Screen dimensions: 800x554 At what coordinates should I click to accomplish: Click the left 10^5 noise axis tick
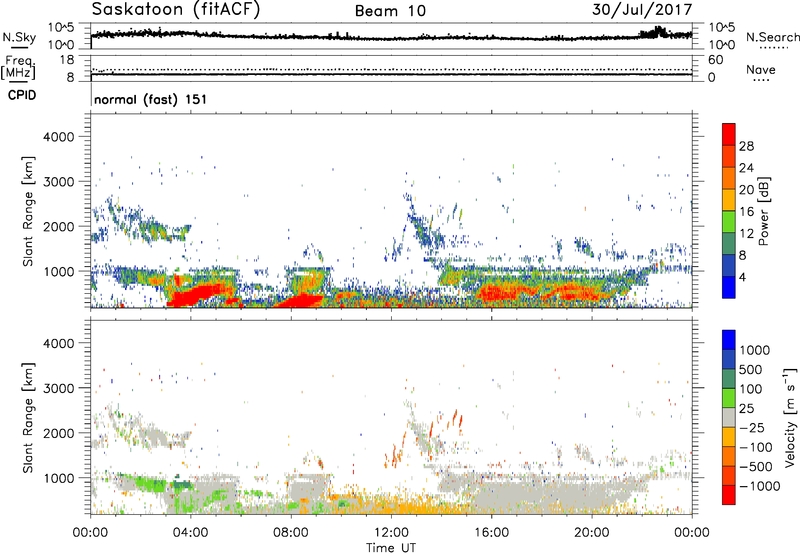(x=61, y=27)
